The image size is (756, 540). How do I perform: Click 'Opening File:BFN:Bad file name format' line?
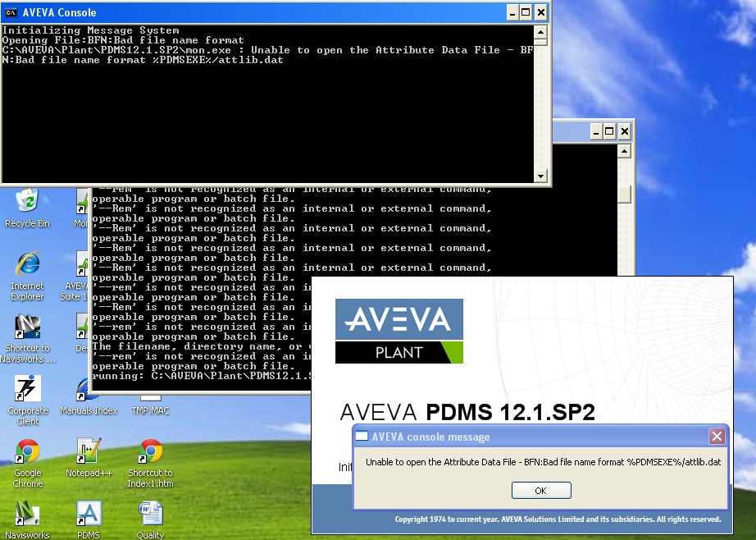123,40
